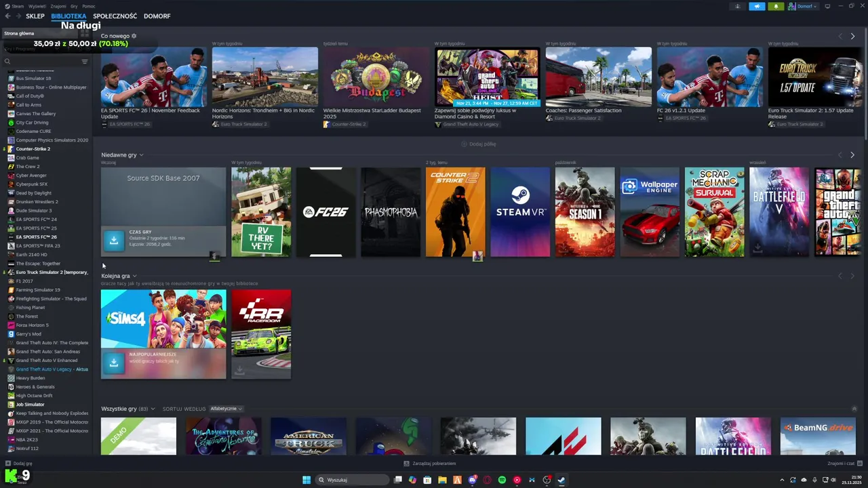Open File Explorer from the taskbar
868x488 pixels.
(x=442, y=480)
